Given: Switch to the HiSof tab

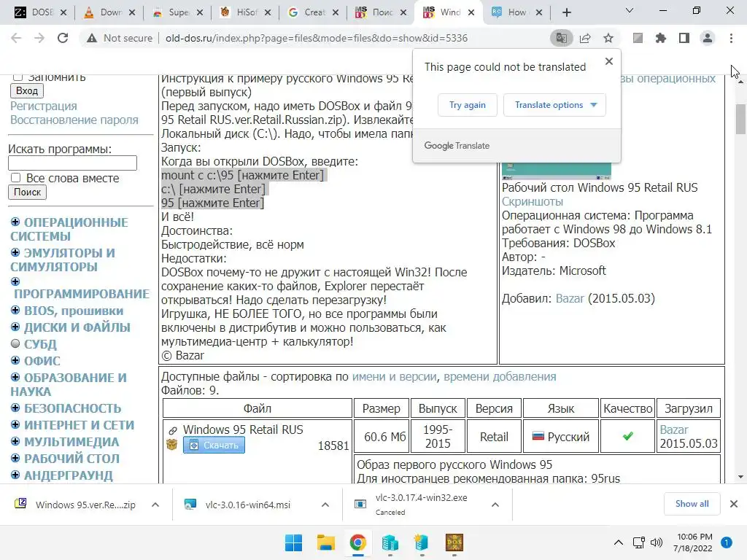Looking at the screenshot, I should pos(245,12).
